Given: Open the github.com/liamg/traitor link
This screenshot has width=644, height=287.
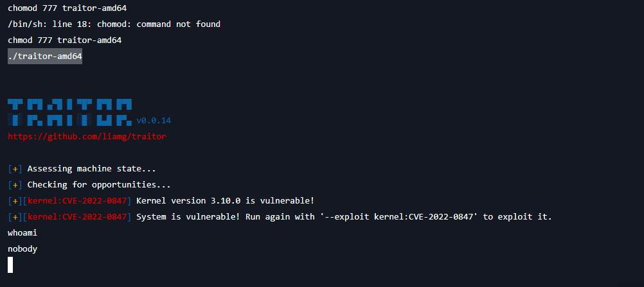Looking at the screenshot, I should pos(87,136).
